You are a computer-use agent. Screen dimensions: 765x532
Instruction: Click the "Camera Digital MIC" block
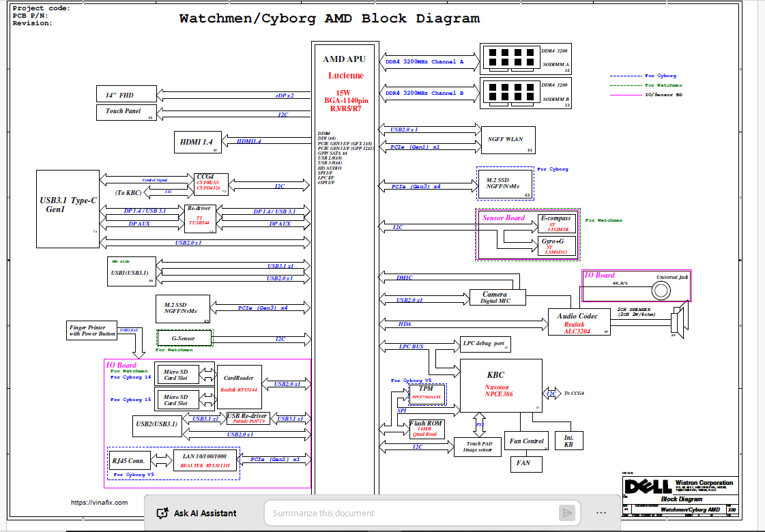pos(497,297)
